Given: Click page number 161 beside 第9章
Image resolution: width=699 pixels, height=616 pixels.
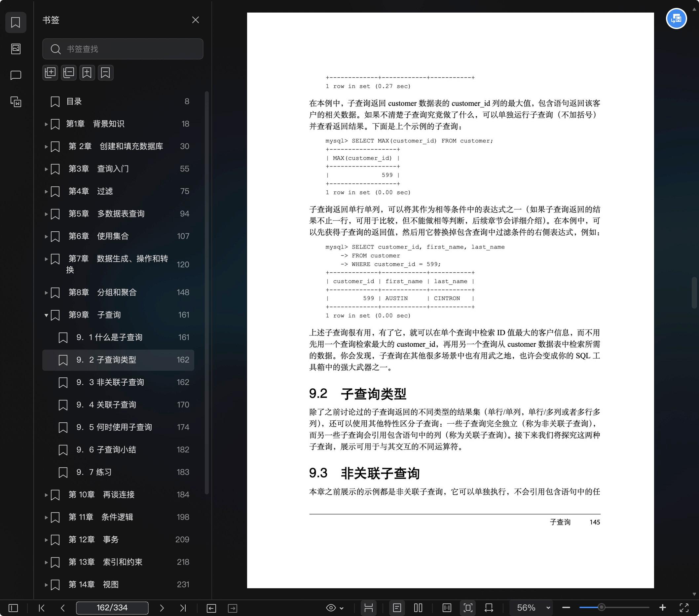Looking at the screenshot, I should pos(184,315).
